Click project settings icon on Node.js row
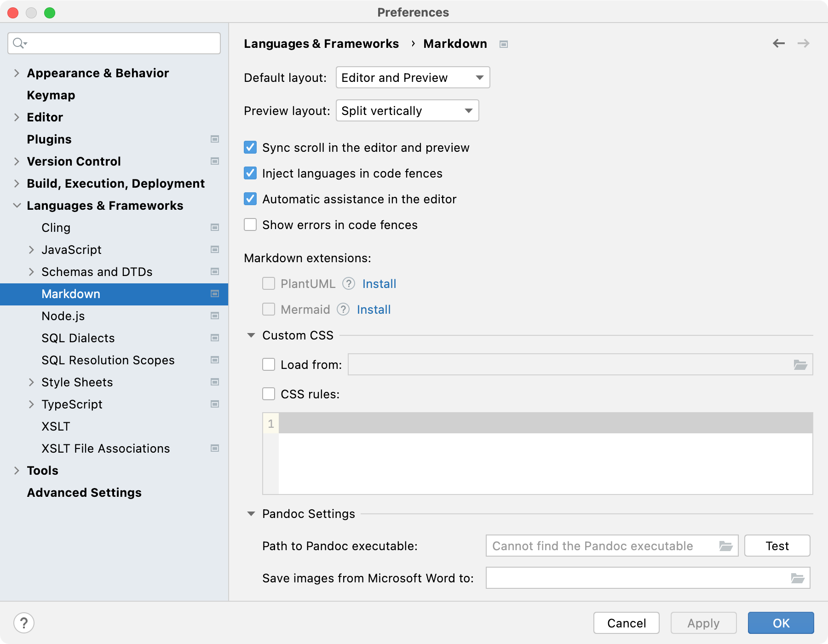The image size is (828, 644). (215, 316)
